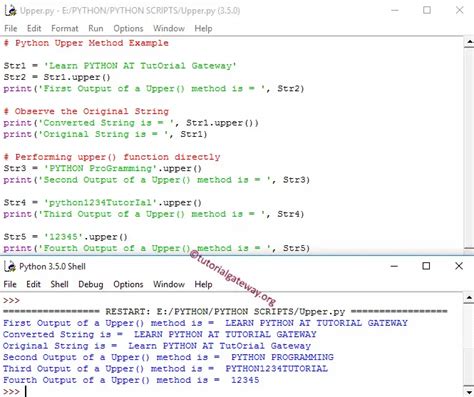The image size is (474, 397).
Task: Click Shell output ending in '12345'
Action: pos(131,380)
